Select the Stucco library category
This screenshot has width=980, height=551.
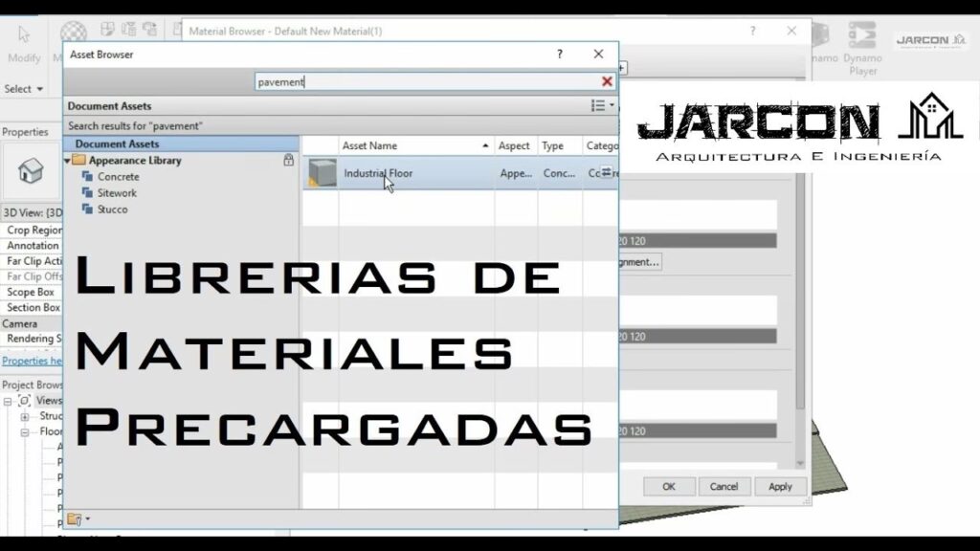pos(112,209)
